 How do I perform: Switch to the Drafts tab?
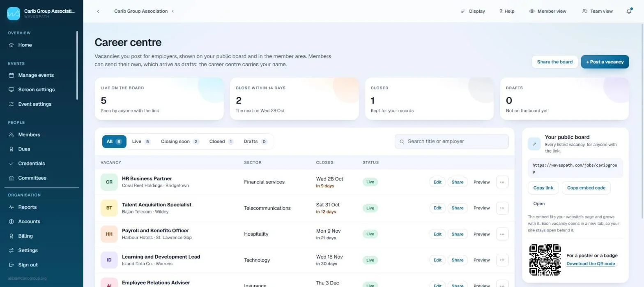tap(255, 141)
